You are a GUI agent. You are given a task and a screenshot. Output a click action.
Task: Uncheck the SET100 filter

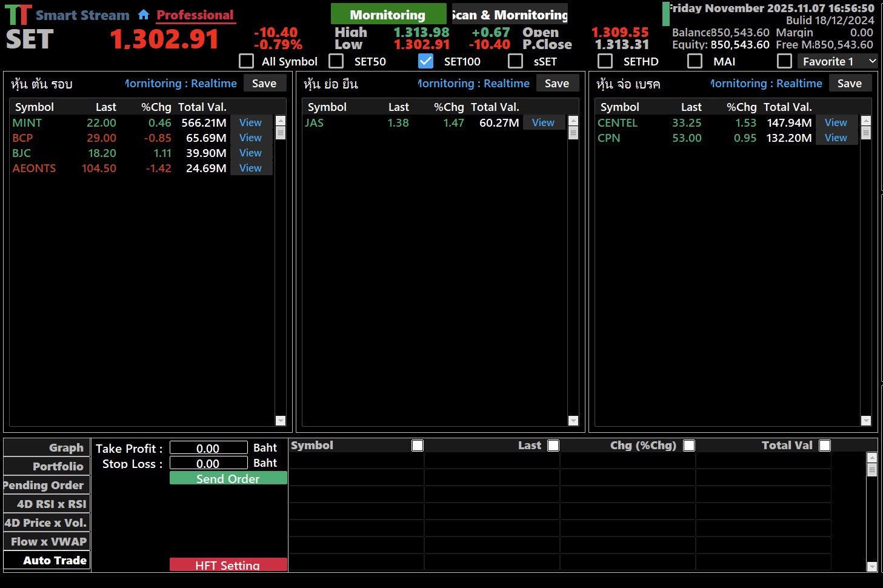click(x=426, y=61)
